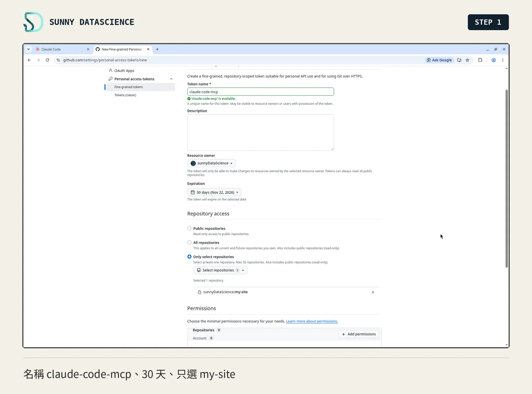The height and width of the screenshot is (394, 532).
Task: Close the New Fine-grained Personal tab
Action: pos(148,49)
